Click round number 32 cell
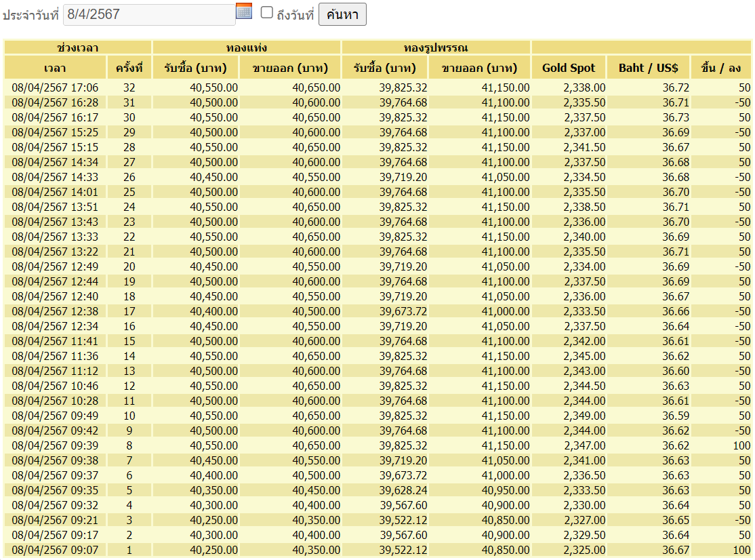 (129, 87)
